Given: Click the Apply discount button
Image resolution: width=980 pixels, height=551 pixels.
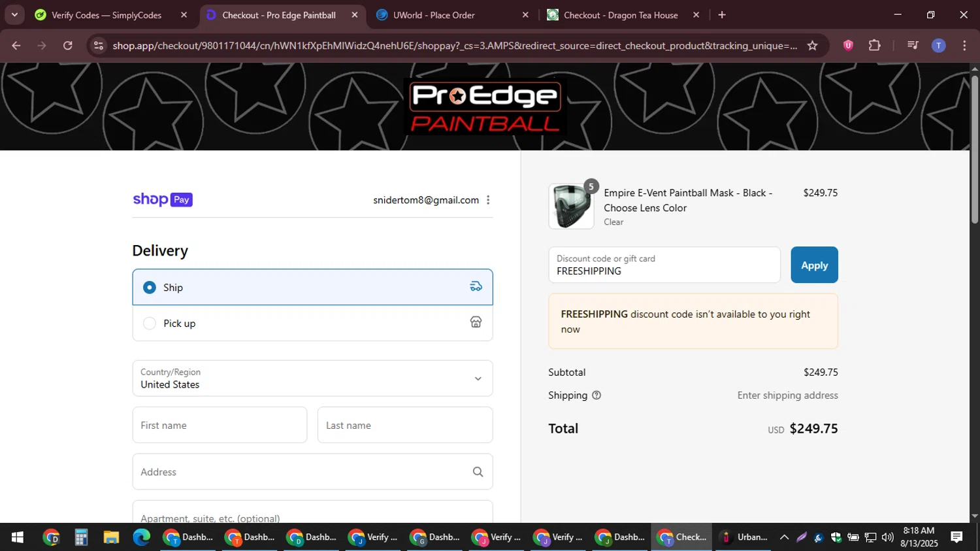Looking at the screenshot, I should 814,265.
